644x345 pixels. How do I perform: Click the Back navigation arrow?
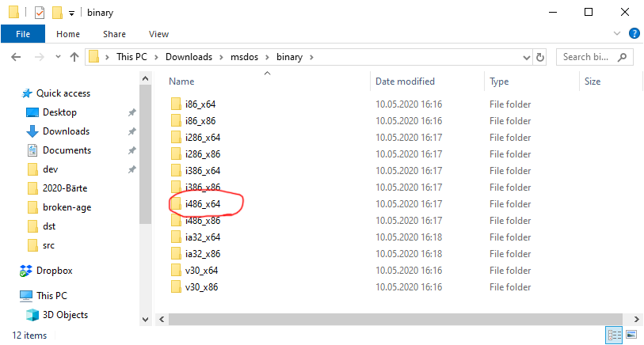[x=16, y=57]
